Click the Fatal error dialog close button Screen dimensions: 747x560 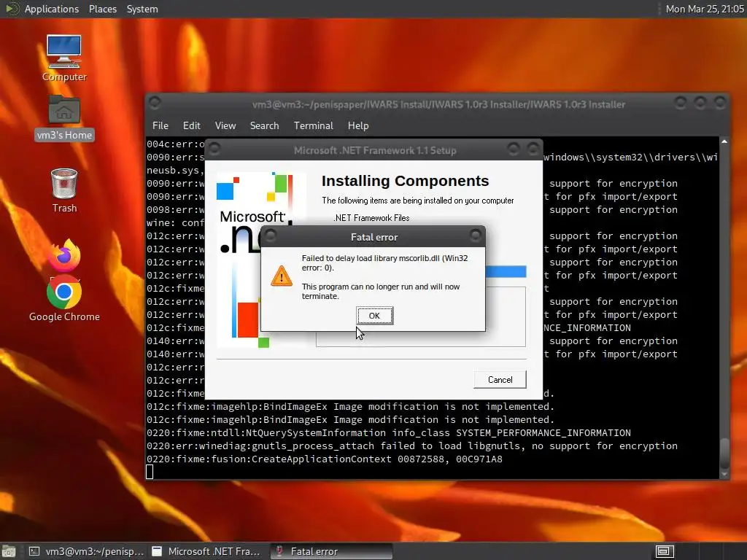476,236
